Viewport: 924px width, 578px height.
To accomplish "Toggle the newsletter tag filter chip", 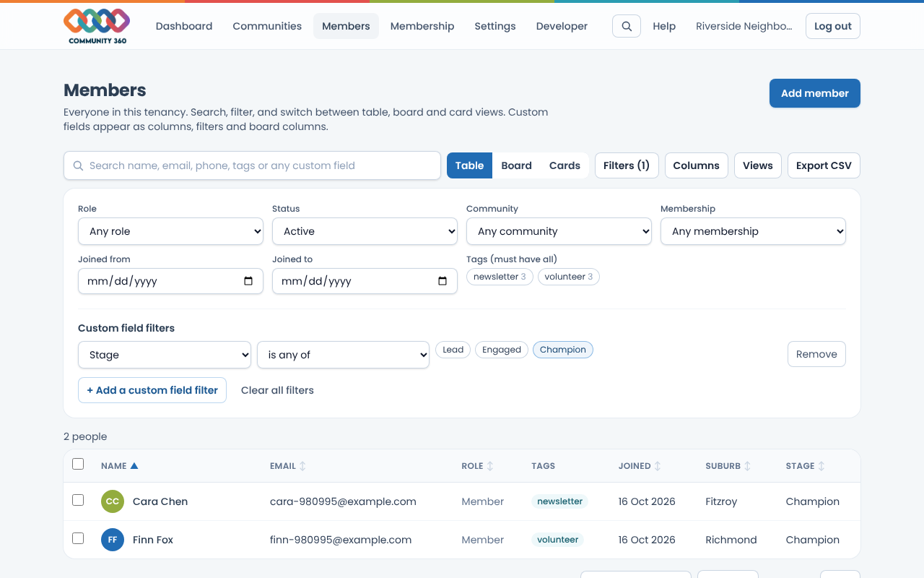I will point(500,277).
